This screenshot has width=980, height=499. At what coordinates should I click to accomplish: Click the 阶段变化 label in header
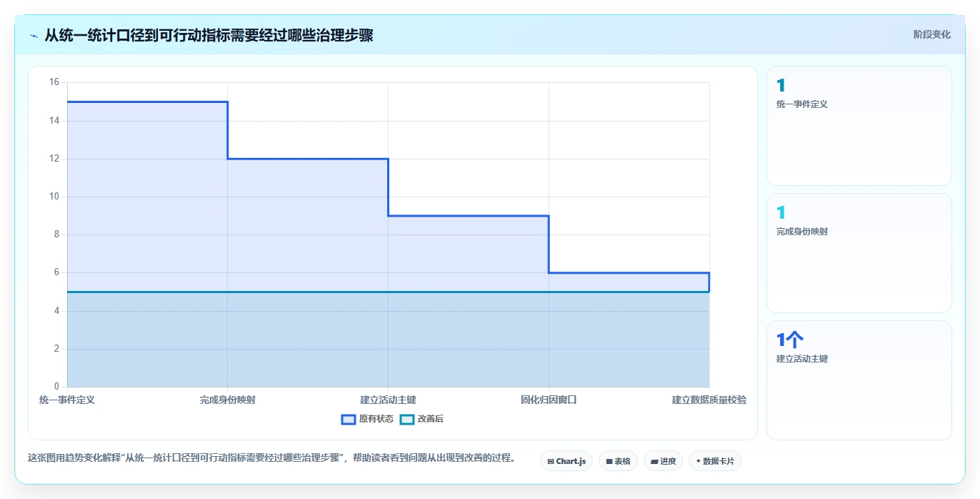(932, 34)
